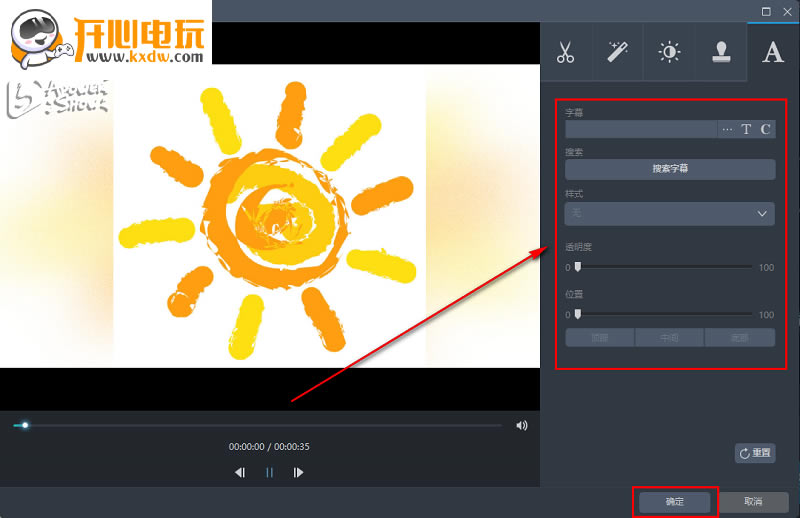This screenshot has height=518, width=800.
Task: Open the magic wand effects tab
Action: pyautogui.click(x=617, y=53)
